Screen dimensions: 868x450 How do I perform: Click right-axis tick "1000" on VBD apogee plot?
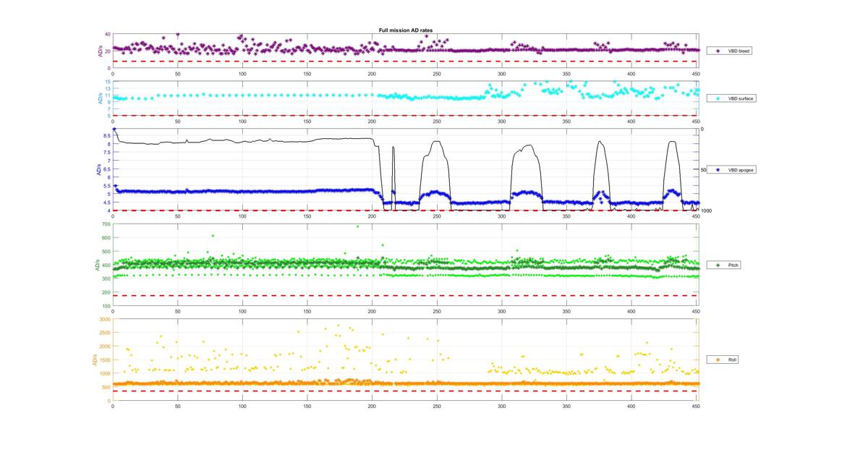coord(707,211)
